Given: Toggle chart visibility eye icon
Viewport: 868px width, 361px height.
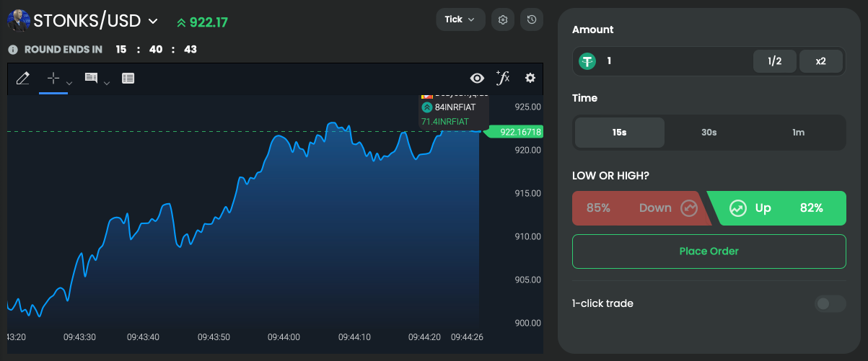Looking at the screenshot, I should point(477,78).
